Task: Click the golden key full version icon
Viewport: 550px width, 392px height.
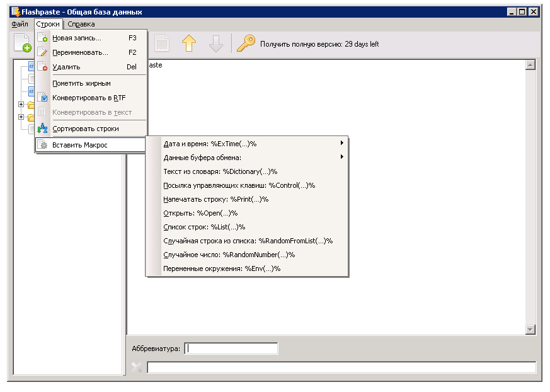Action: tap(246, 43)
